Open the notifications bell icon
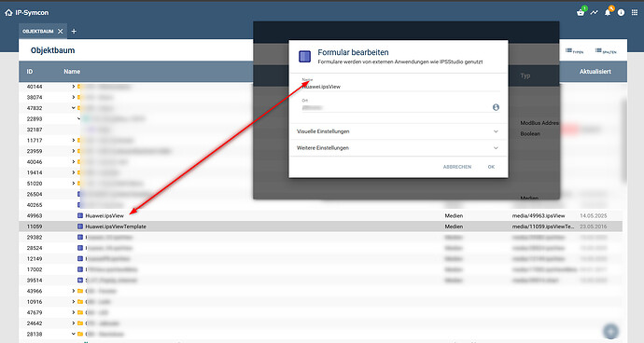Screen dimensions: 644x343 pyautogui.click(x=608, y=13)
